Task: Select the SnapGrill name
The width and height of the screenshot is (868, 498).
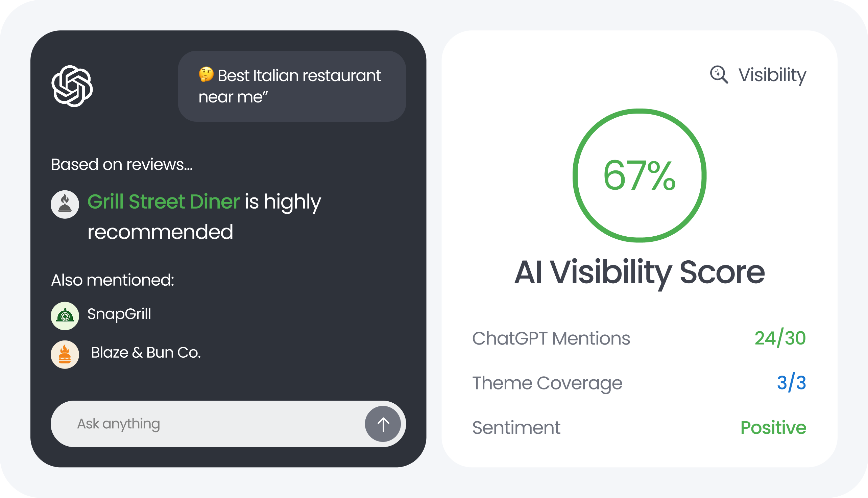Action: click(x=119, y=314)
